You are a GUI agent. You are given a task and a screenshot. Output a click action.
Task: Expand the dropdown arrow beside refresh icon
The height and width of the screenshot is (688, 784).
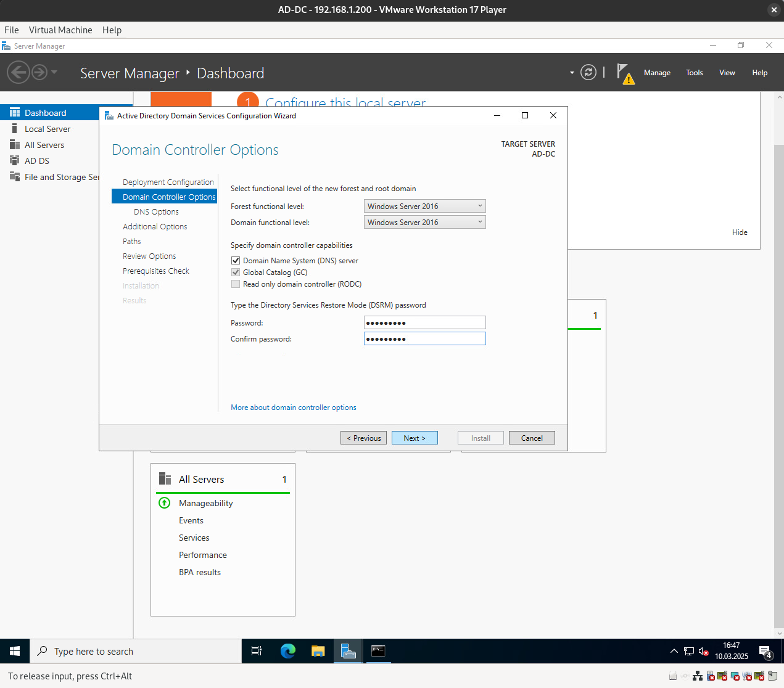click(572, 73)
